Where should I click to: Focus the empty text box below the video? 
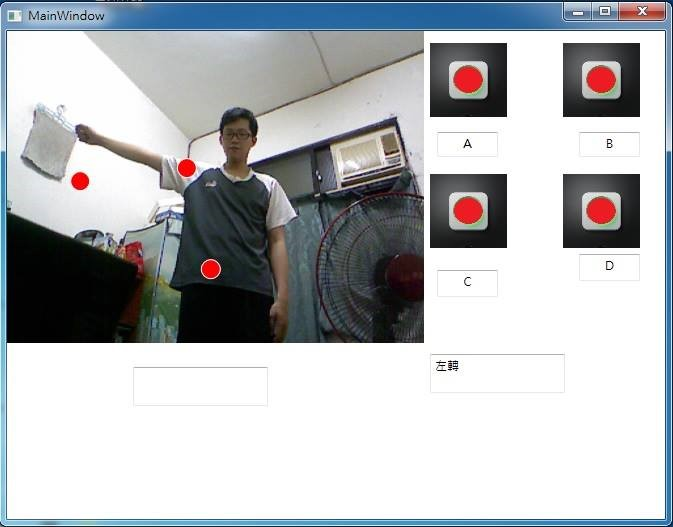pos(200,386)
